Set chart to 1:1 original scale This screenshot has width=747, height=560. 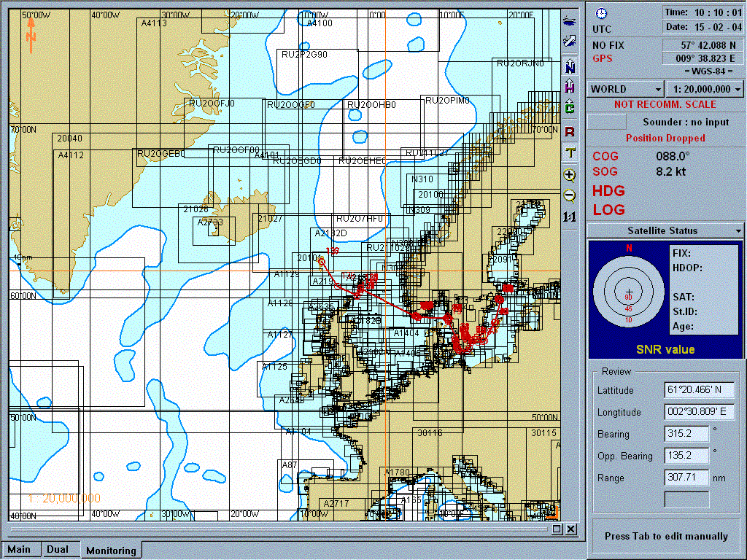click(x=570, y=217)
